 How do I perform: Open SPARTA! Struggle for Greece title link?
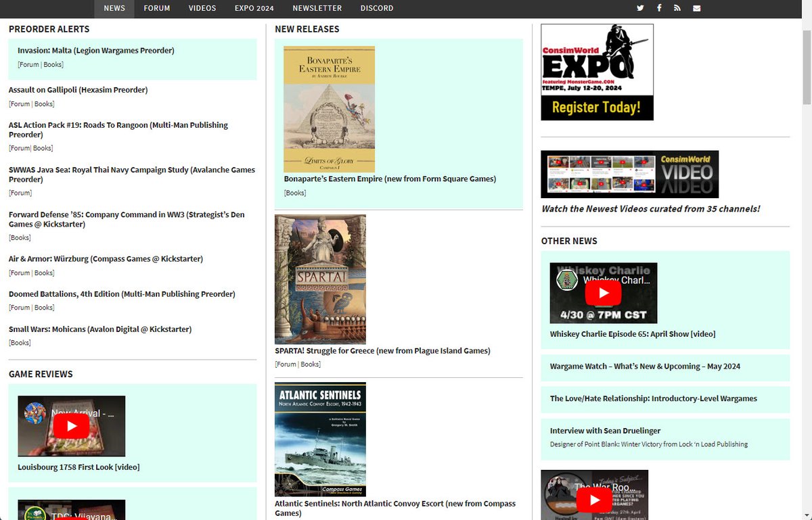[382, 351]
